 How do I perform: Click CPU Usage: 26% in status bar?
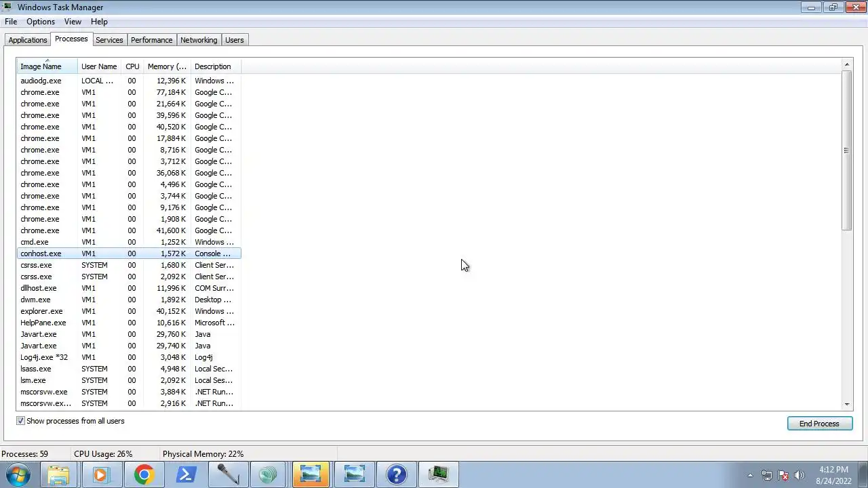pyautogui.click(x=103, y=454)
